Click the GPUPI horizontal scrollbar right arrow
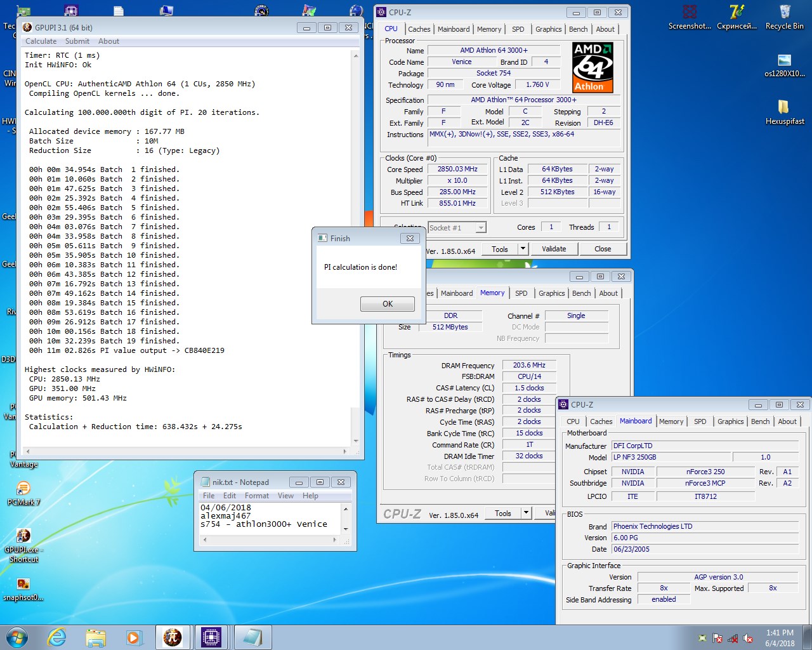812x650 pixels. coord(344,451)
